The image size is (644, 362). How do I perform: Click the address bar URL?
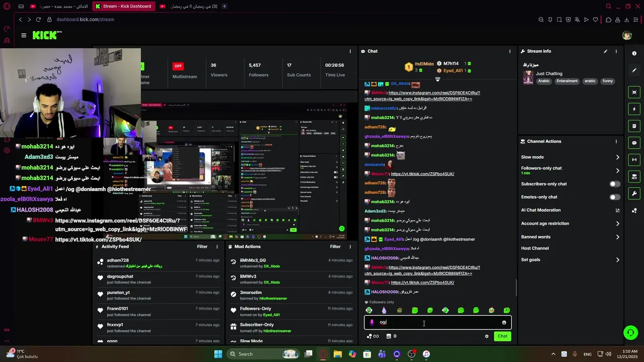[x=85, y=20]
